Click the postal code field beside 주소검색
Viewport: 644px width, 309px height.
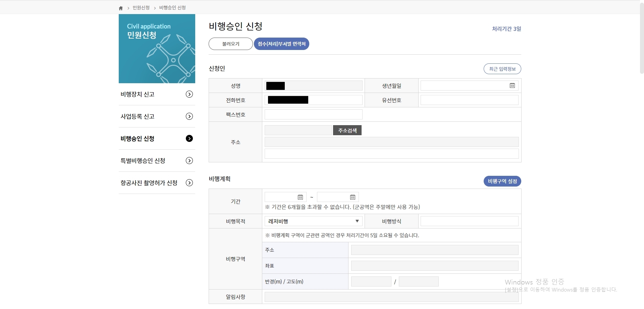[298, 130]
